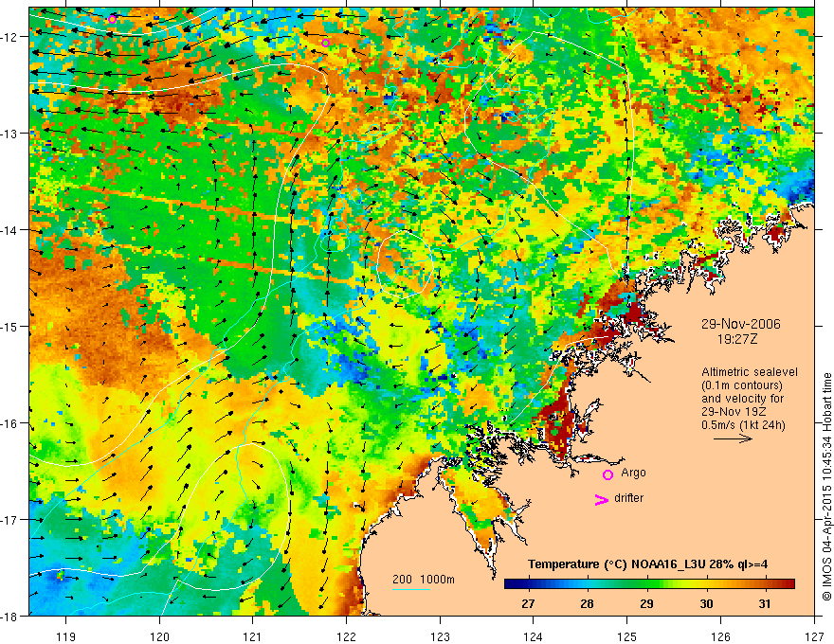
Task: Click the '0.5m/s (1kt 24h)' scale text
Action: click(743, 424)
